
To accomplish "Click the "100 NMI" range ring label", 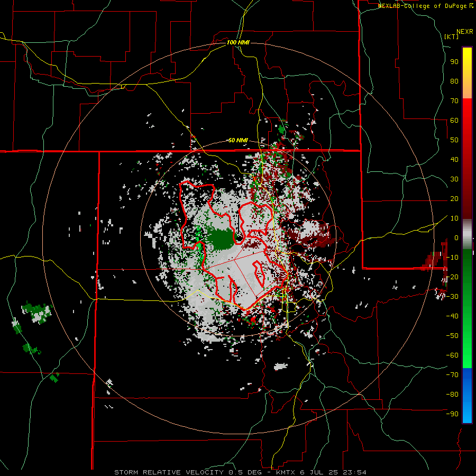I will pyautogui.click(x=238, y=42).
